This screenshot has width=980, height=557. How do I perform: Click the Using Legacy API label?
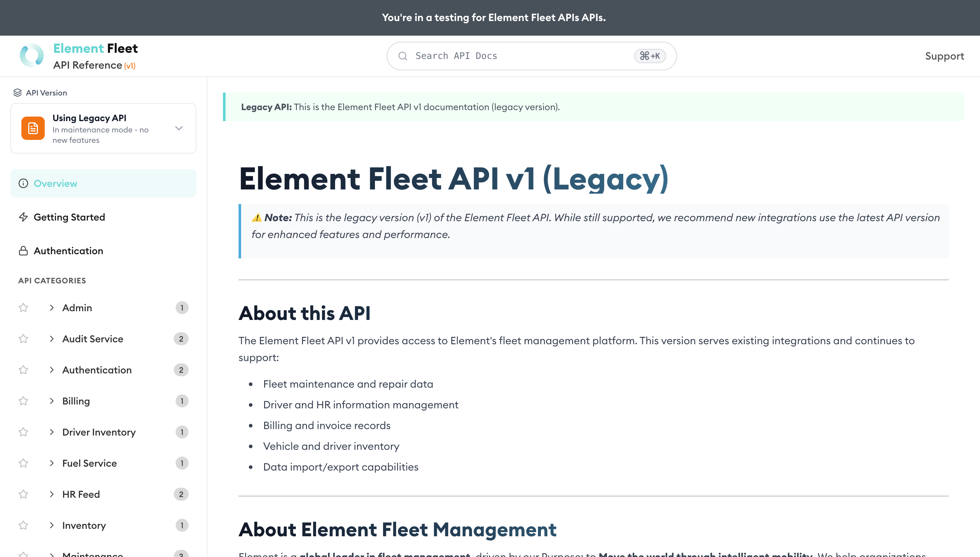point(89,118)
